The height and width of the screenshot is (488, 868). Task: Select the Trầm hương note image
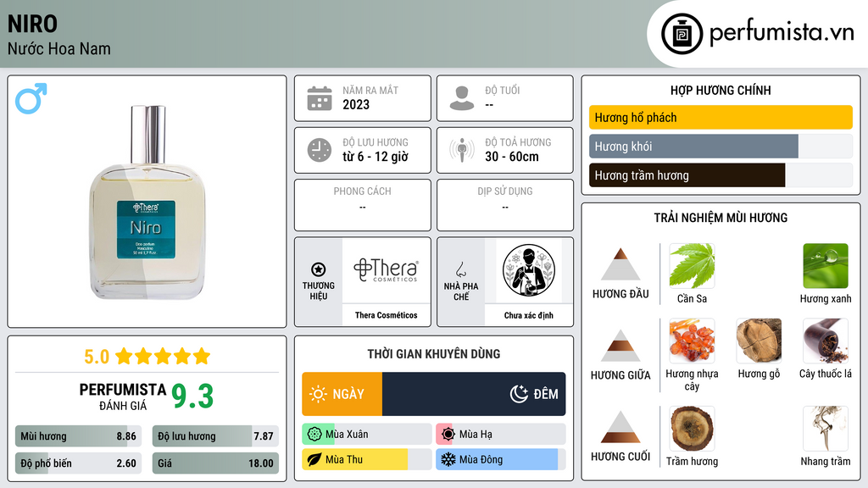tap(692, 428)
